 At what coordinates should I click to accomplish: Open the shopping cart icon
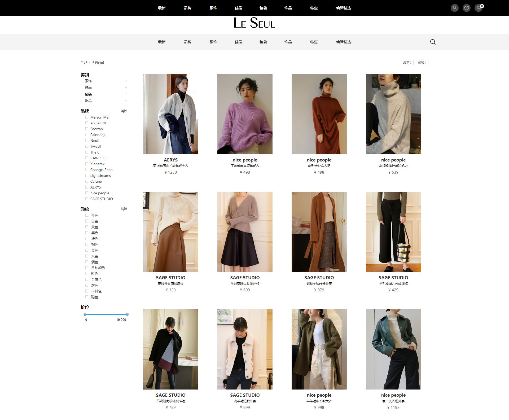click(478, 8)
